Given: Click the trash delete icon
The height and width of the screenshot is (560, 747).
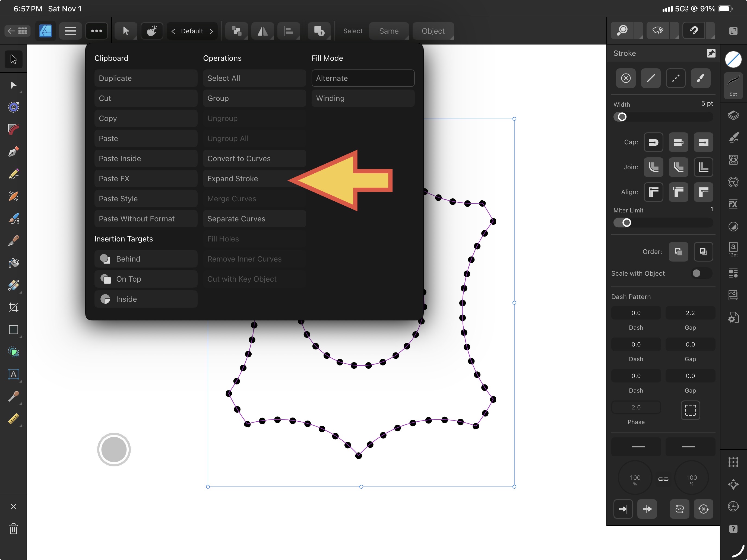Looking at the screenshot, I should [13, 529].
